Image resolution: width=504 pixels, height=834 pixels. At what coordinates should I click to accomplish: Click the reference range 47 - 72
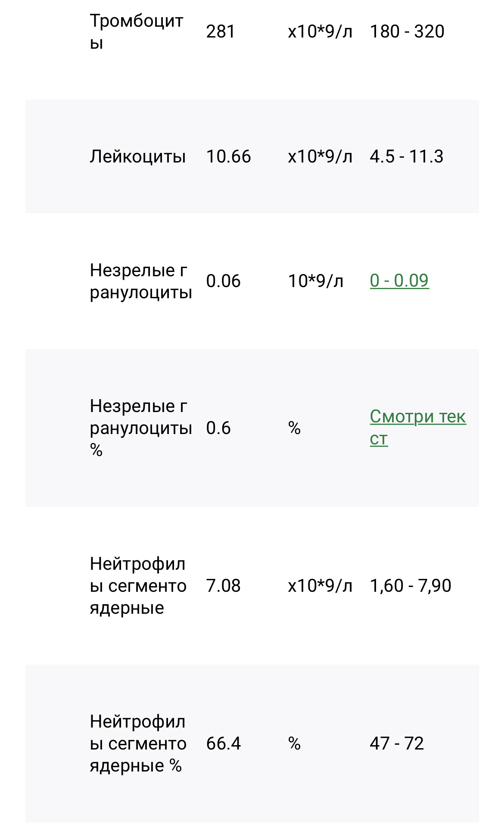point(397,743)
